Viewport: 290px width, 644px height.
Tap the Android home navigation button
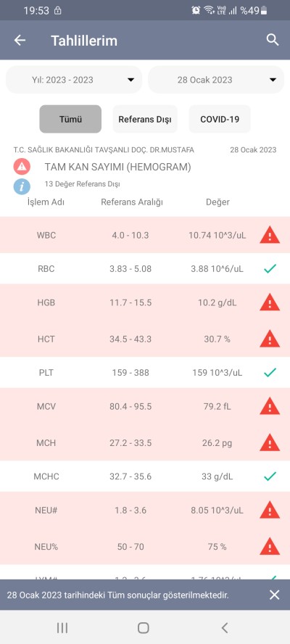click(144, 627)
